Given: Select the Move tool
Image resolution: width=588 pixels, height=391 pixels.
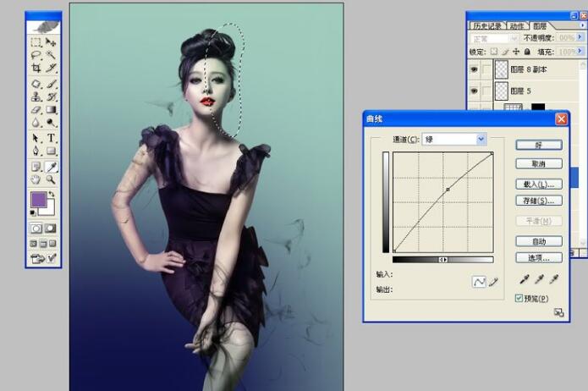Looking at the screenshot, I should coord(51,42).
